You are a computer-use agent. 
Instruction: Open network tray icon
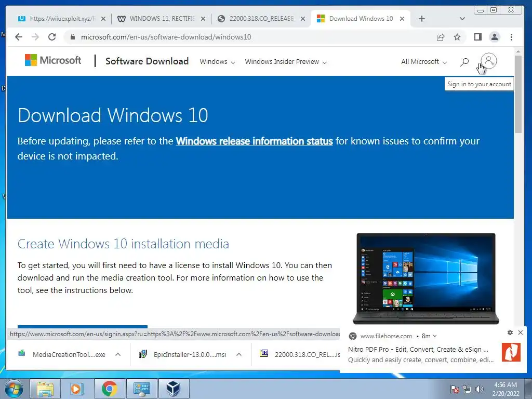pos(467,389)
